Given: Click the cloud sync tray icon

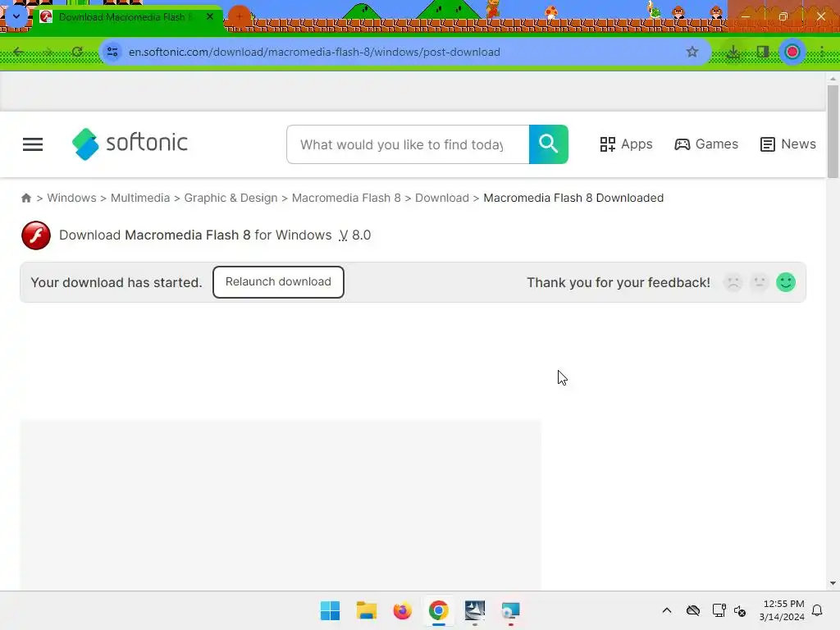Looking at the screenshot, I should [693, 610].
